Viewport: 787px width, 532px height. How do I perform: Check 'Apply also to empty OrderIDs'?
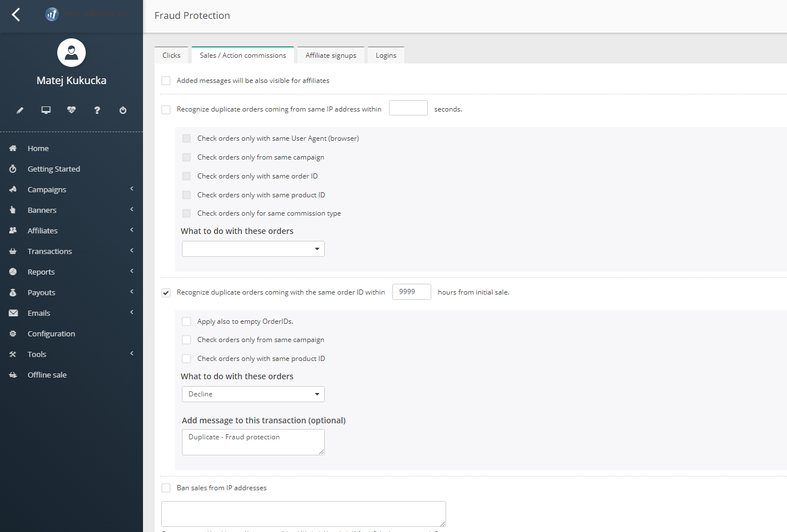(x=186, y=321)
